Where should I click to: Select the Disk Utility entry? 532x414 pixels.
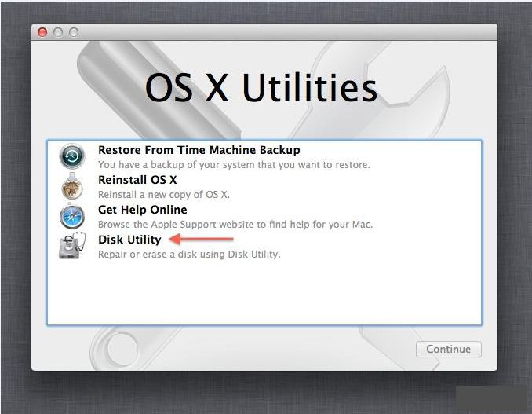tap(129, 240)
